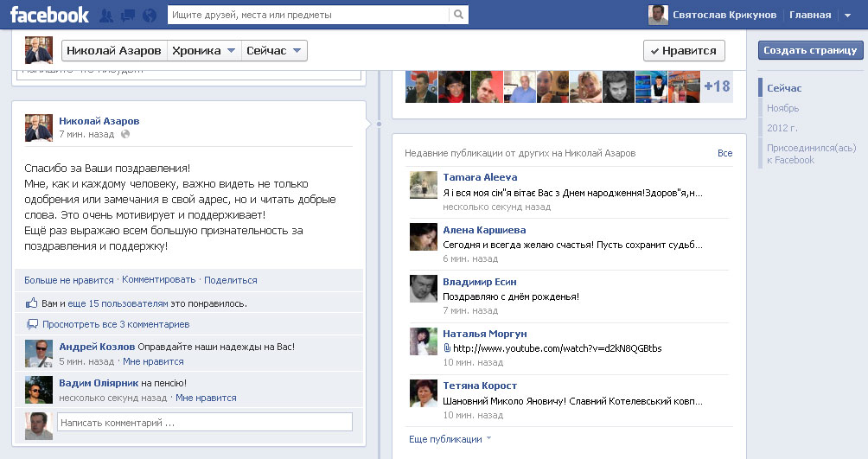This screenshot has height=459, width=868.
Task: Open friend requests icon in header
Action: click(107, 16)
